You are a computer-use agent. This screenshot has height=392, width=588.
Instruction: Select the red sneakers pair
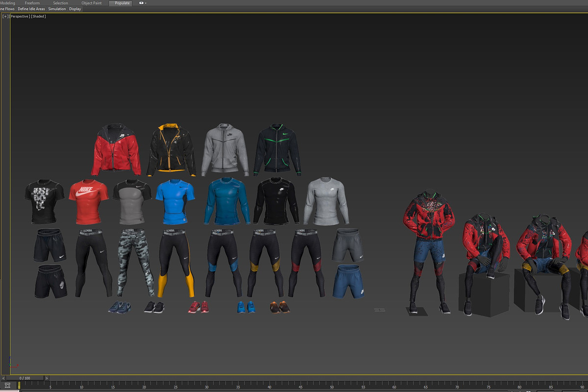click(x=198, y=307)
